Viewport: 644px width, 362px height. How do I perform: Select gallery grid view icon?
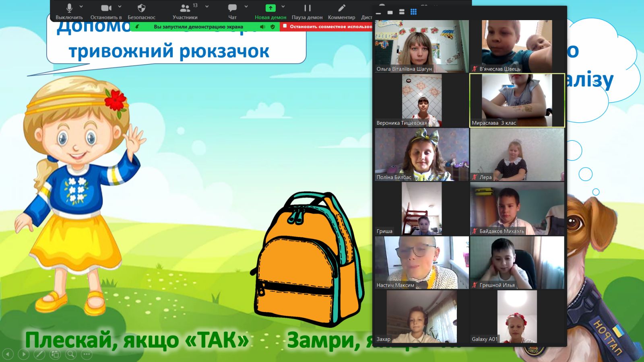413,12
